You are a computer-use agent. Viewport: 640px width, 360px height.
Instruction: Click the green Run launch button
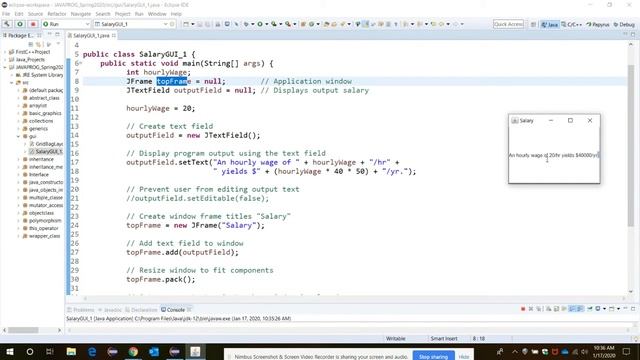(x=20, y=24)
